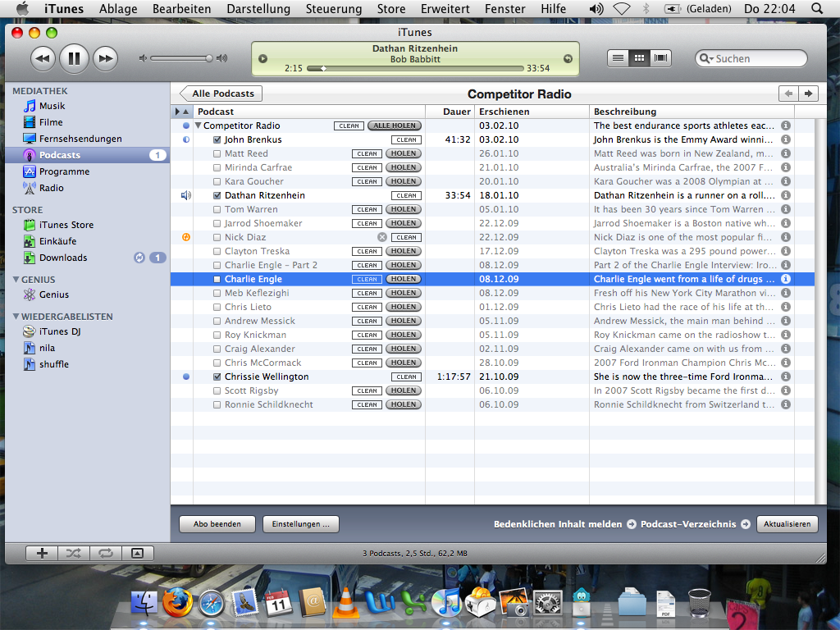Check the Tom Warren episode checkbox

217,209
